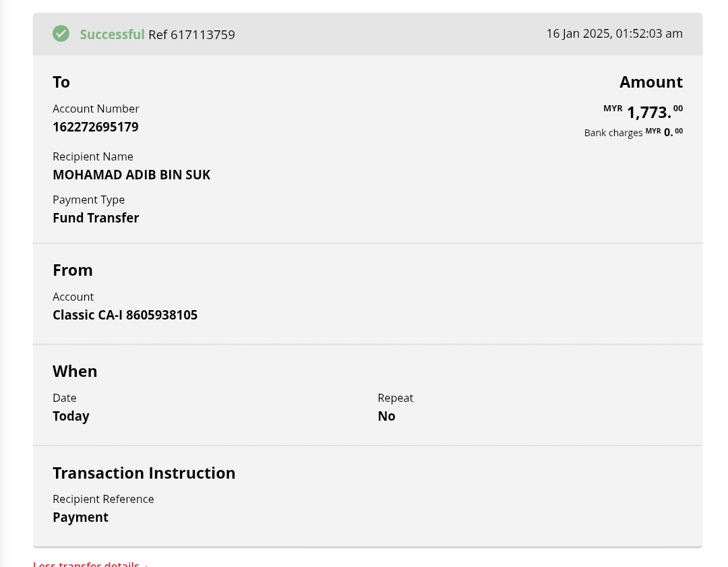The width and height of the screenshot is (728, 567).
Task: Select the source account Classic CA-I 8605938105
Action: pyautogui.click(x=125, y=315)
